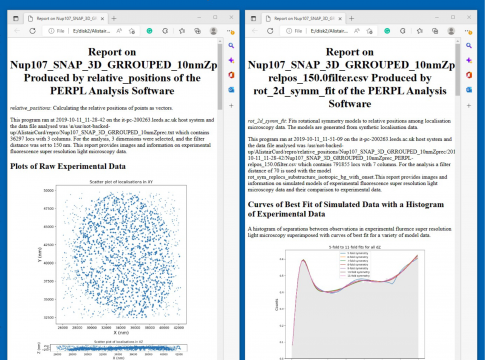Open new tab in left browser window
Viewport: 485px width, 360px height.
point(114,18)
